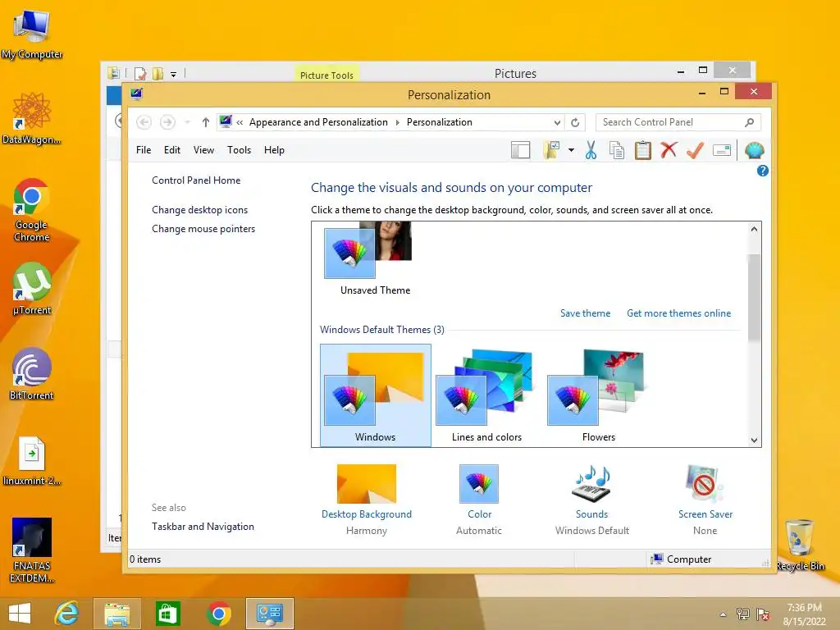
Task: Select the µTorrent desktop shortcut
Action: point(32,290)
